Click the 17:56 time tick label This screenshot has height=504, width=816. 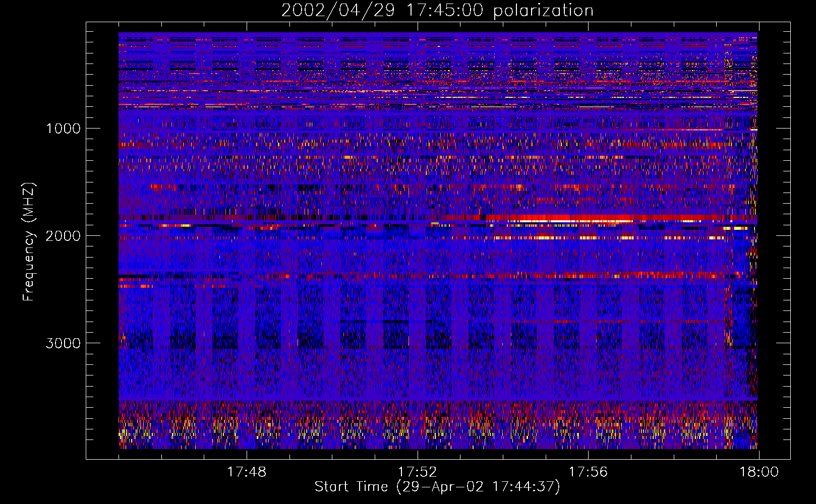[x=588, y=472]
